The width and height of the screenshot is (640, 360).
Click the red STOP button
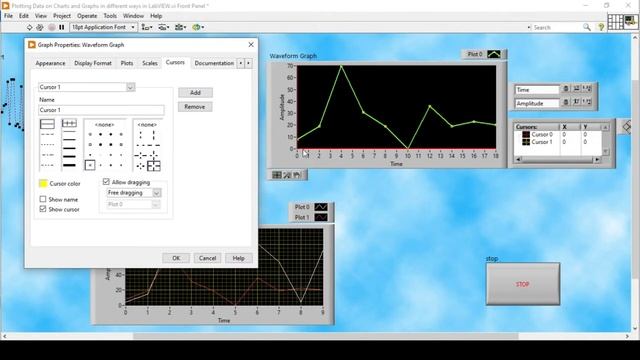[522, 284]
